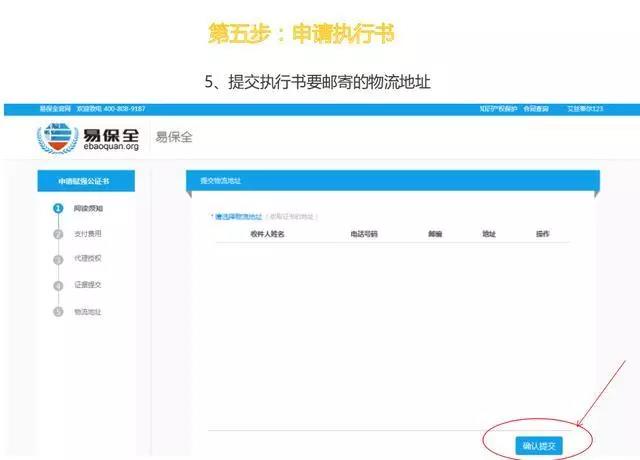640x460 pixels.
Task: Go to the 物流地址 step
Action: pos(87,312)
